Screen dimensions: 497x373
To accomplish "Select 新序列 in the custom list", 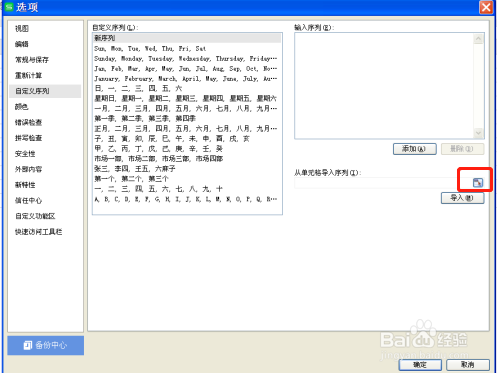I will [x=187, y=38].
